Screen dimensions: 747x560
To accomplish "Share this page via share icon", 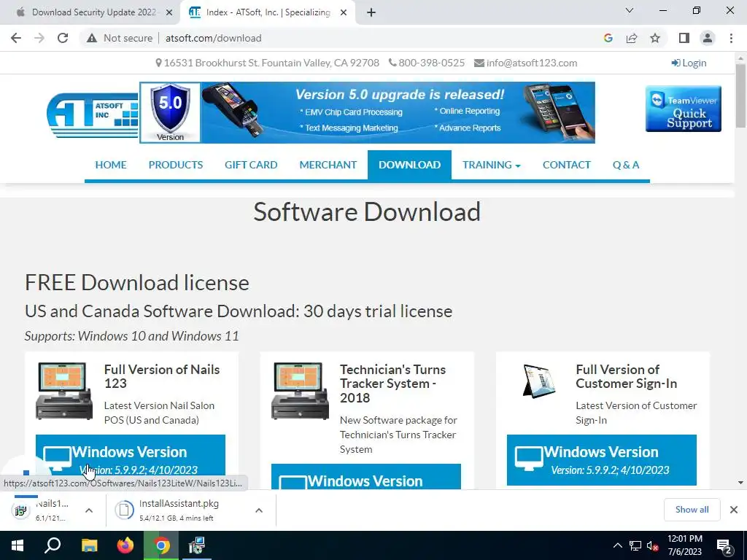I will [632, 38].
